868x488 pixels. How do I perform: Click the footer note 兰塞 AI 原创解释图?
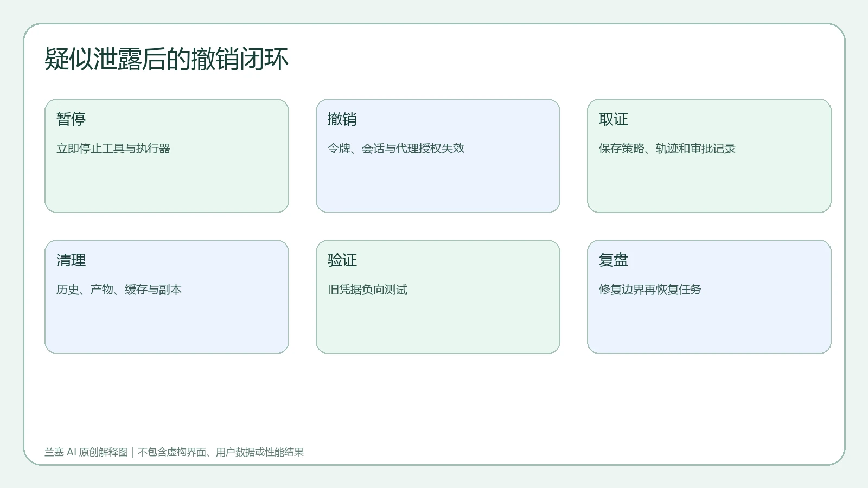tap(86, 452)
